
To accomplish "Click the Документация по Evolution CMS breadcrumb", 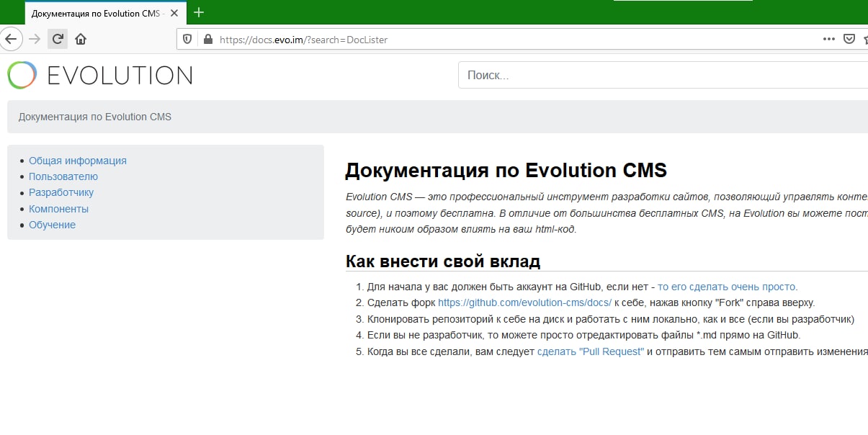I will coord(95,117).
